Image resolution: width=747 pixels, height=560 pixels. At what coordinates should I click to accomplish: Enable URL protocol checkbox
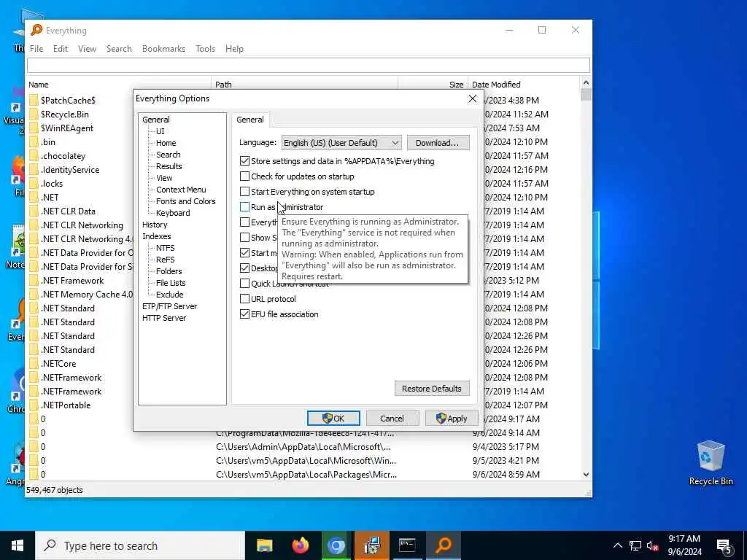(x=244, y=298)
